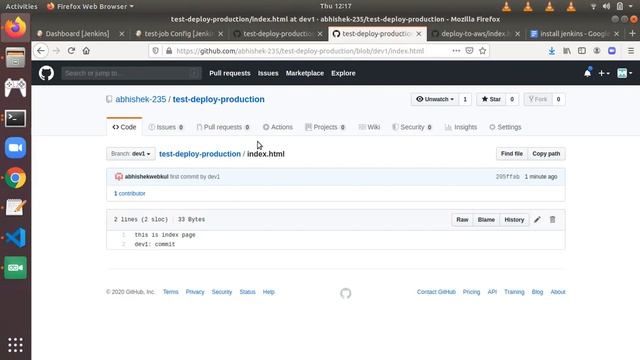
Task: Open Firefox account icon in toolbar
Action: (x=597, y=51)
